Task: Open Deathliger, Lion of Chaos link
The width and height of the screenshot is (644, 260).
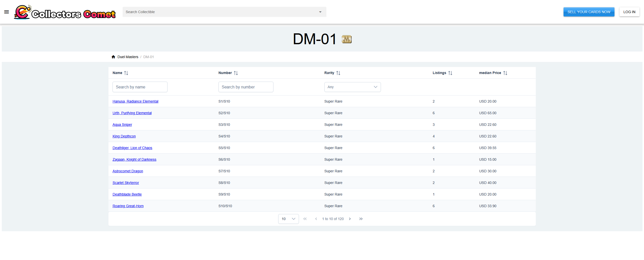Action: 132,148
